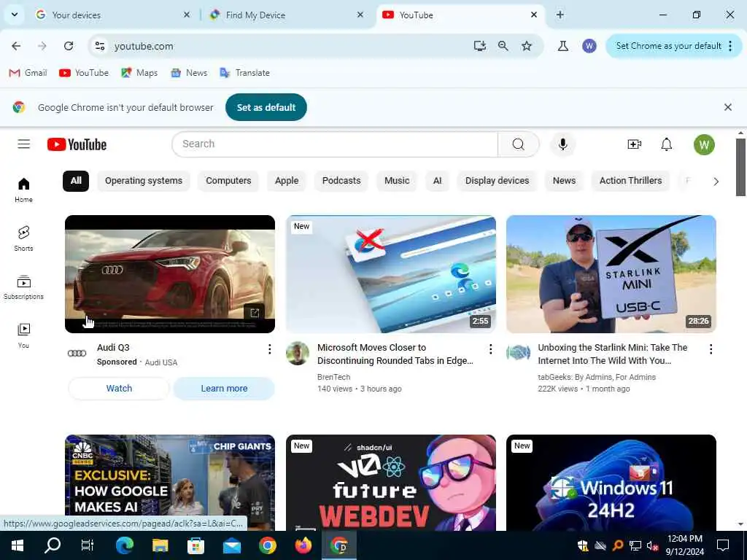
Task: Click Set Chrome as your default
Action: click(668, 46)
